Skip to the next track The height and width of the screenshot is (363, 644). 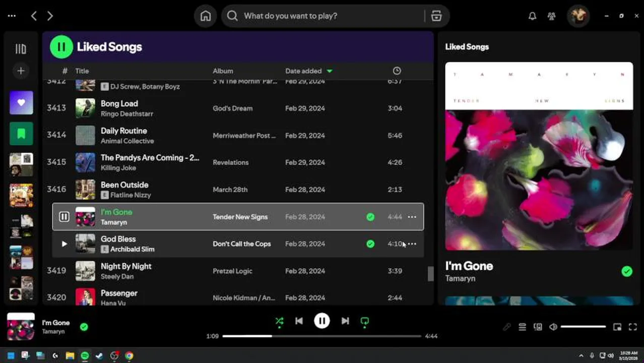click(345, 321)
